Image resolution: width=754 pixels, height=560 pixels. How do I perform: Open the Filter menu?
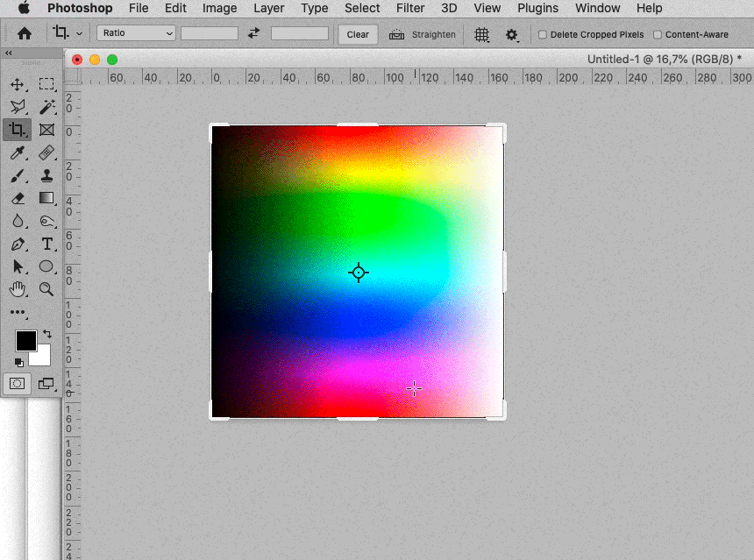click(x=409, y=8)
